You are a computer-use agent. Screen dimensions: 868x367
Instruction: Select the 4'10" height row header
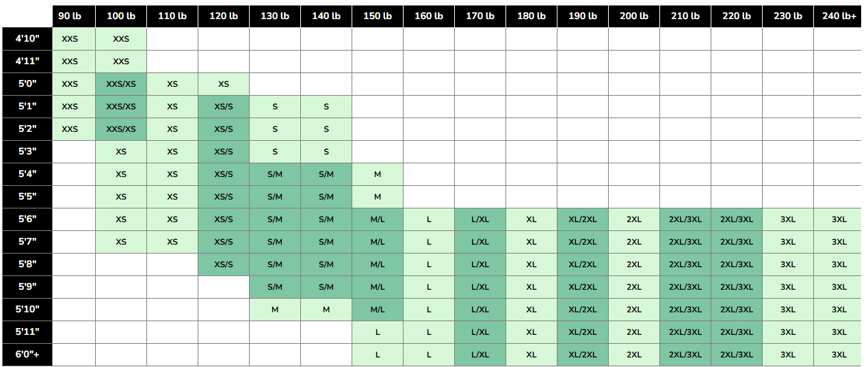pos(28,39)
